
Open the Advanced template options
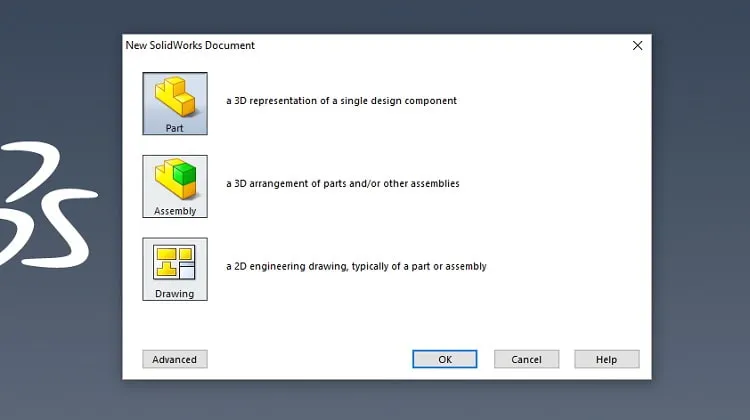coord(175,359)
